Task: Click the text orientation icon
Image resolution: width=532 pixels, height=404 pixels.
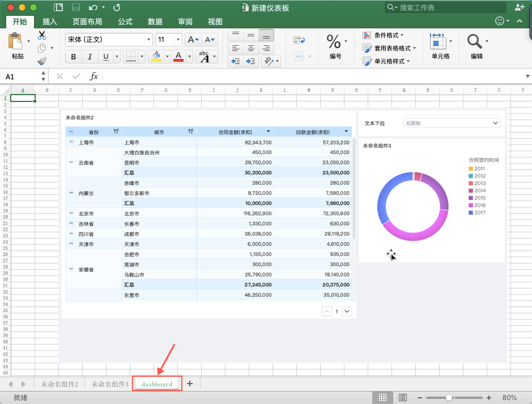Action: (x=269, y=61)
